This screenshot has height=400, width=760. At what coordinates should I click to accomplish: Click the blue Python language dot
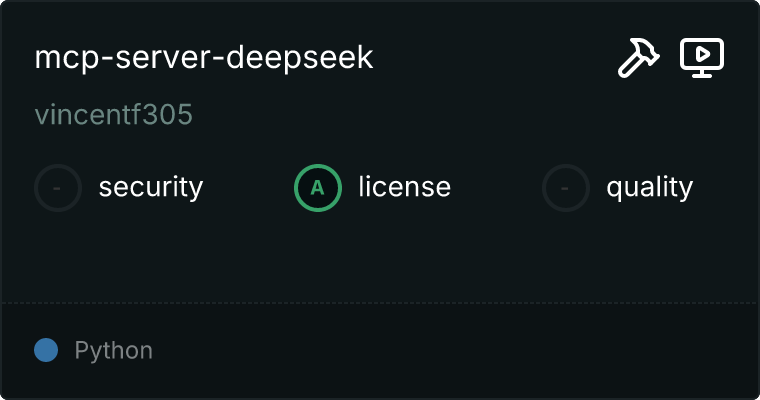pyautogui.click(x=46, y=350)
